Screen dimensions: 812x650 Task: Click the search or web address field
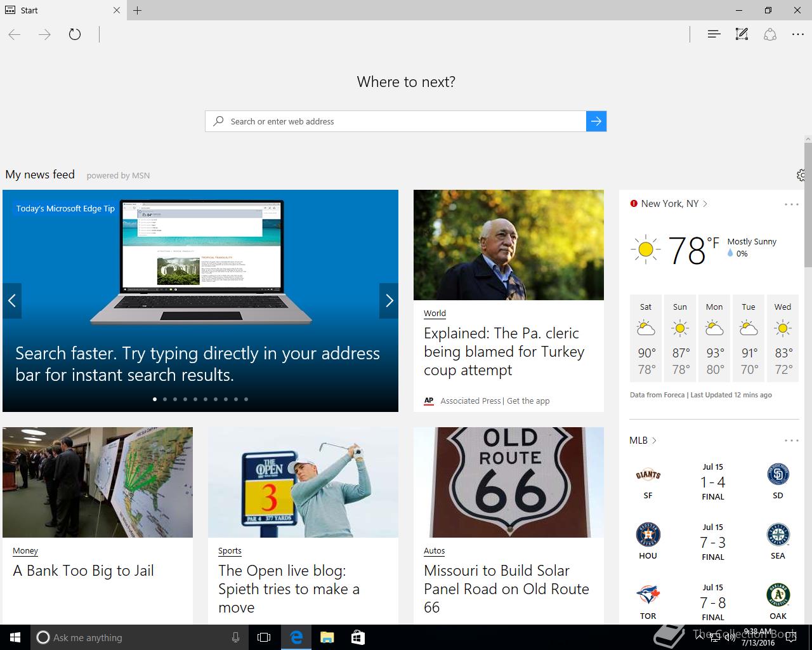coord(396,121)
